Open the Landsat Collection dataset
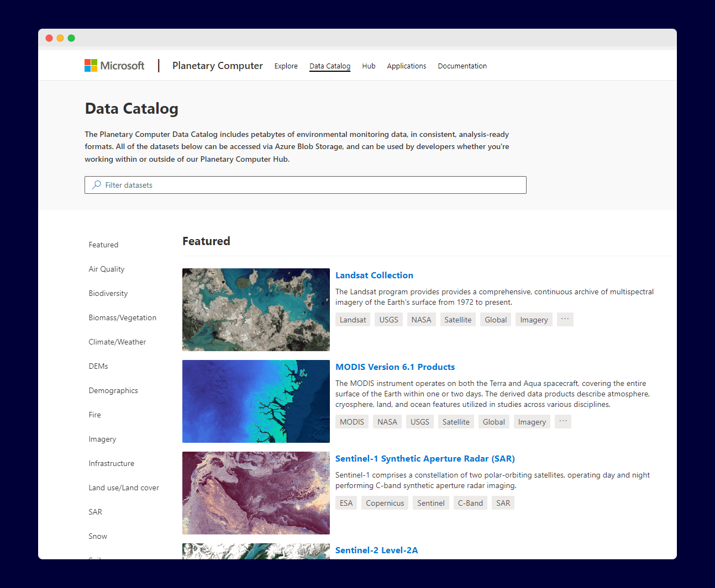The image size is (715, 588). pyautogui.click(x=374, y=275)
